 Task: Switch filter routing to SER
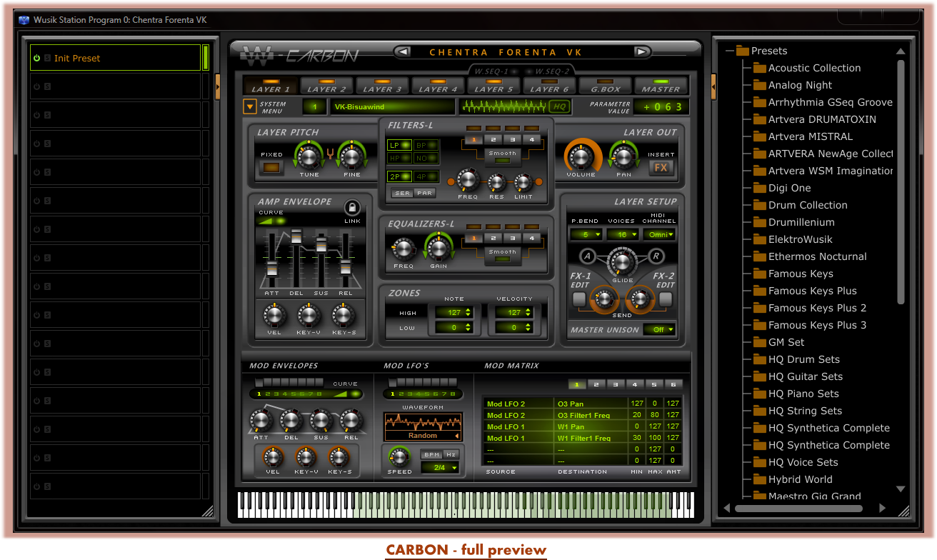coord(403,193)
